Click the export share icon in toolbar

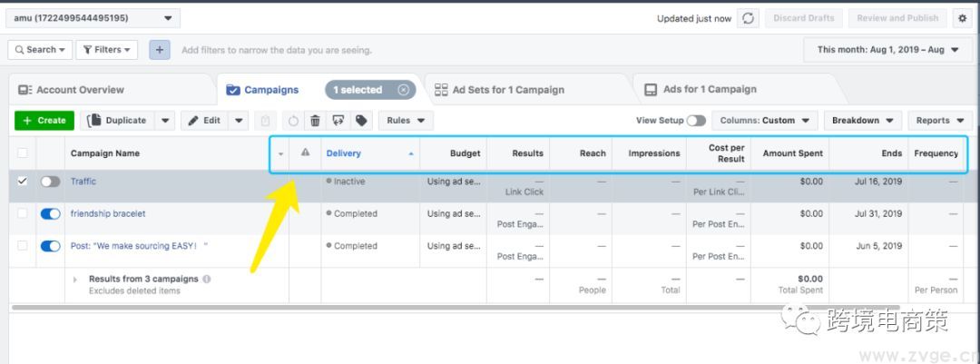click(338, 121)
